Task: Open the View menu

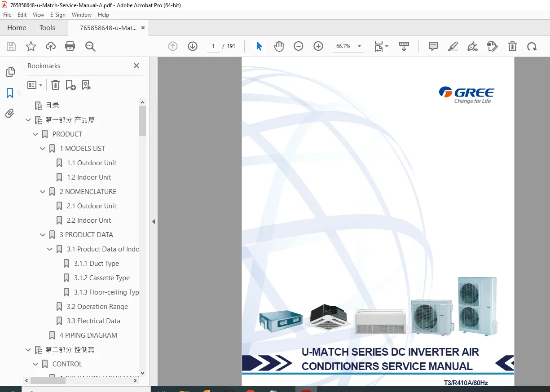Action: [x=38, y=15]
